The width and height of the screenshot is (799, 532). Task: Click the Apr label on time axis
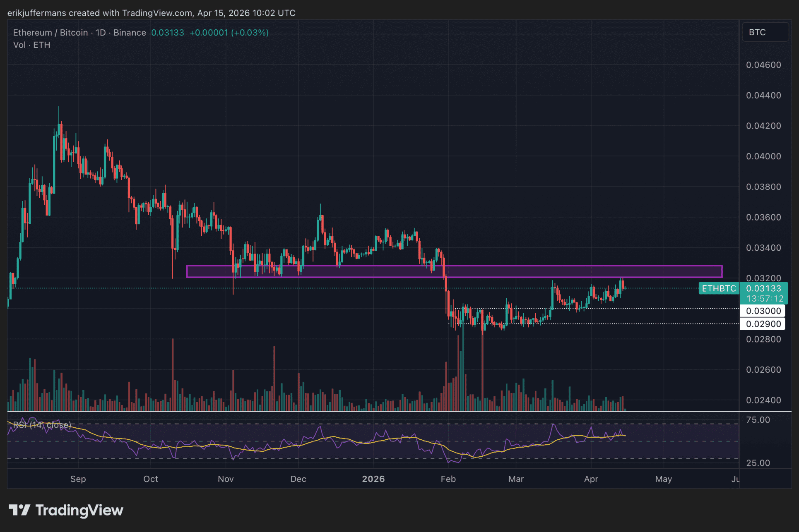(591, 479)
